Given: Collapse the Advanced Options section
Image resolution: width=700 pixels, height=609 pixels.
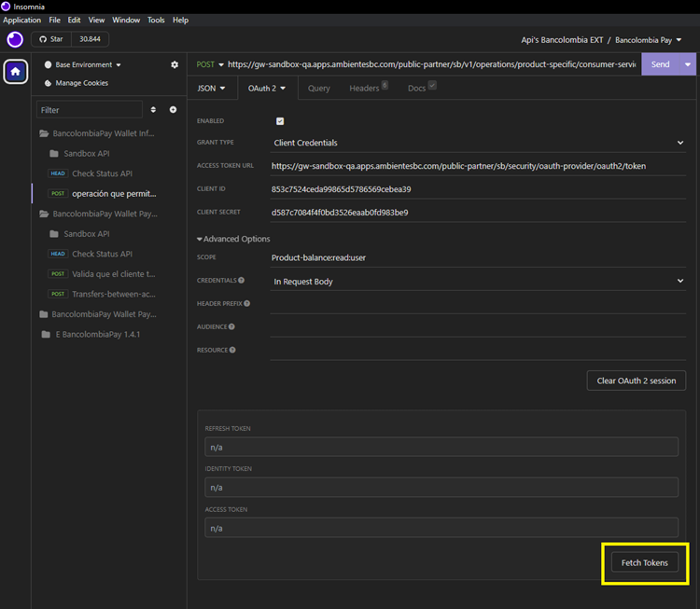Looking at the screenshot, I should point(233,239).
